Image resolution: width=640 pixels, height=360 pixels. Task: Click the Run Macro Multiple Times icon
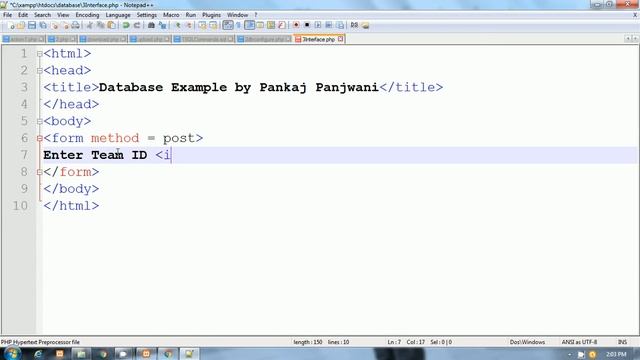coord(329,25)
